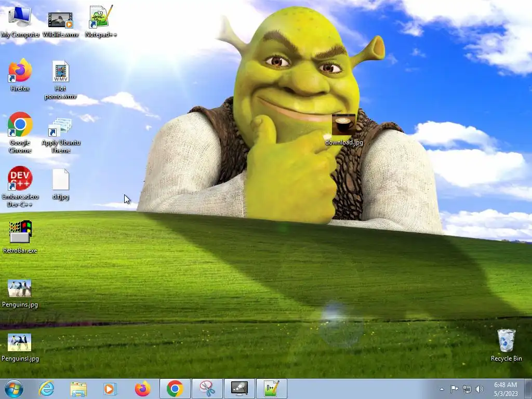Show hidden tray icons arrow
Viewport: 532px width, 399px height.
[x=442, y=389]
